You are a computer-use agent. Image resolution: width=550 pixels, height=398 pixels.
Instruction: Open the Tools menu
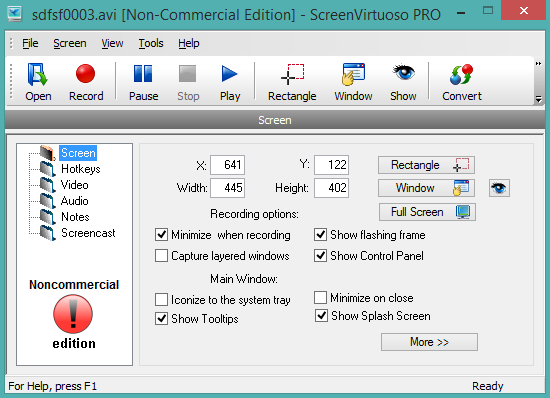pyautogui.click(x=151, y=43)
